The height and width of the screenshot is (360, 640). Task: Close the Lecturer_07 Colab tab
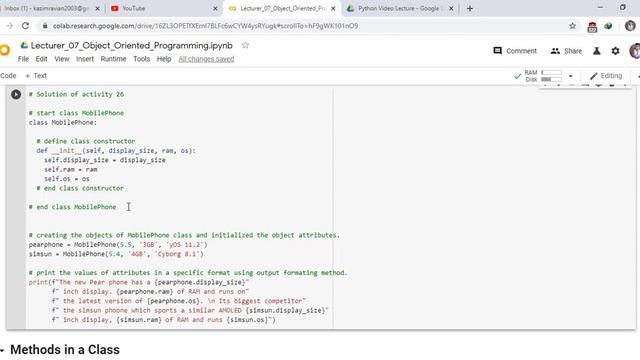pyautogui.click(x=333, y=8)
